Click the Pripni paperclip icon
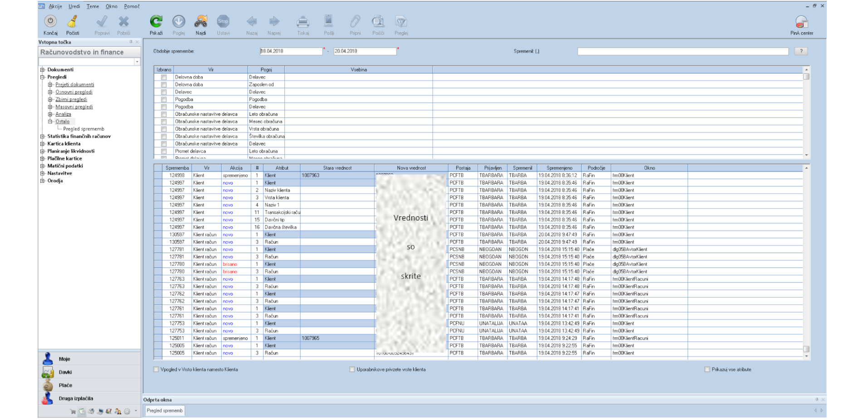This screenshot has width=868, height=420. pos(355,21)
